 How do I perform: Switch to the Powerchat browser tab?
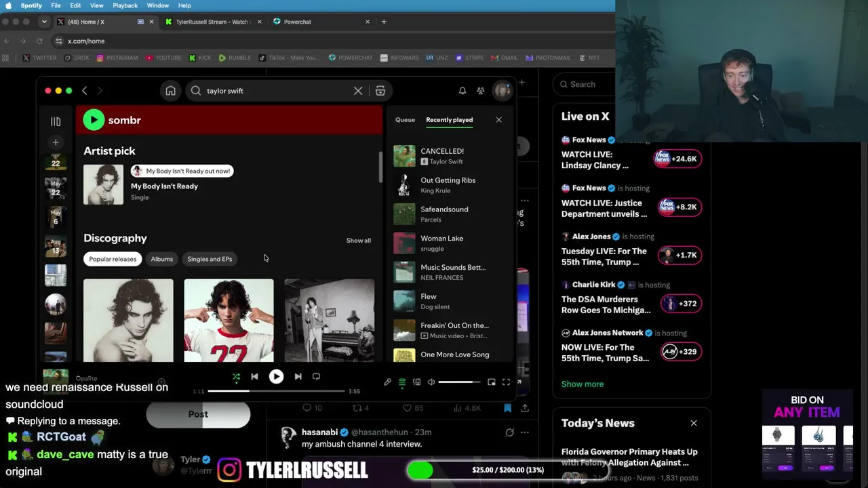[322, 22]
